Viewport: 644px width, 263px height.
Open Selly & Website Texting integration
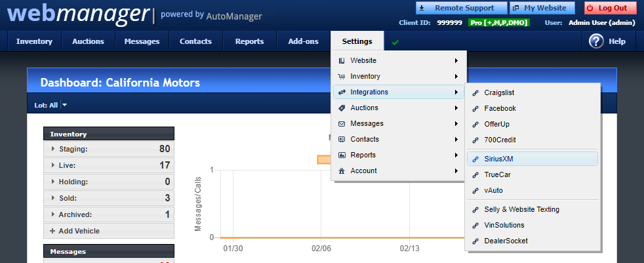pos(533,210)
